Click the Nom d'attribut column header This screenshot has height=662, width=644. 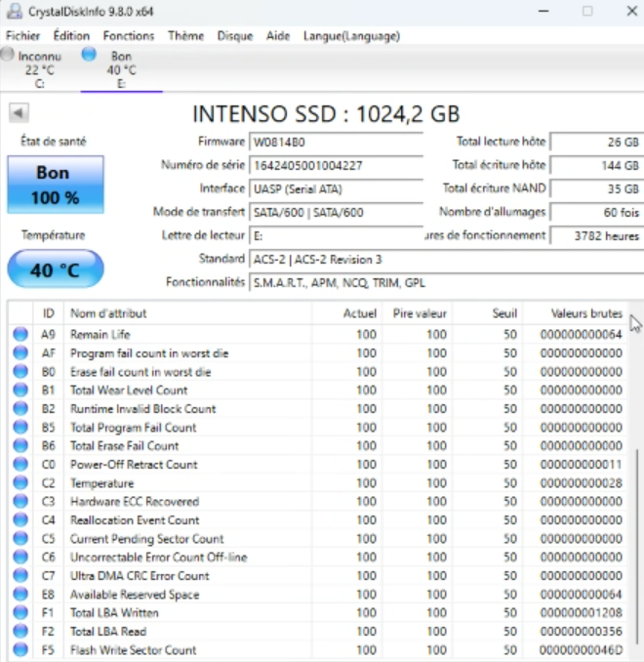(108, 313)
